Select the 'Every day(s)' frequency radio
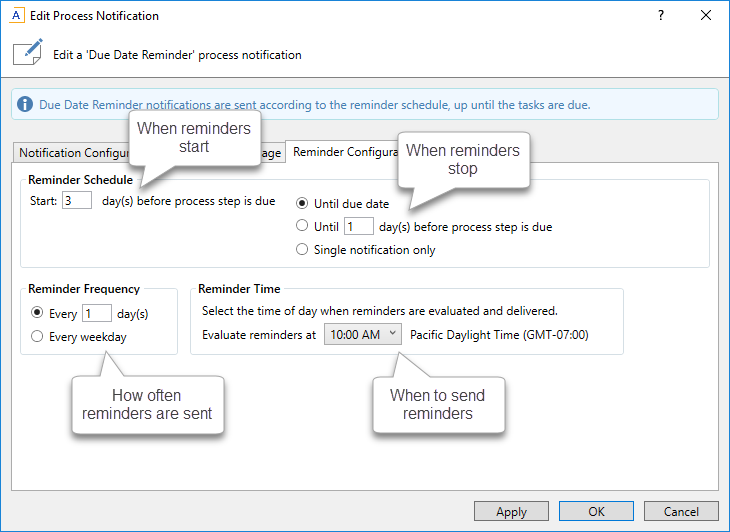Screen dimensions: 730x532 (x=38, y=314)
